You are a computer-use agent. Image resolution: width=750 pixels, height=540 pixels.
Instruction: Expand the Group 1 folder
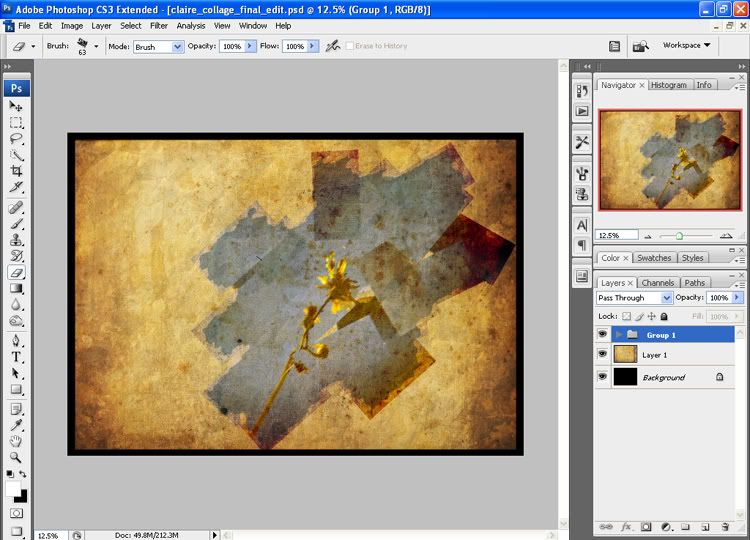click(x=619, y=334)
